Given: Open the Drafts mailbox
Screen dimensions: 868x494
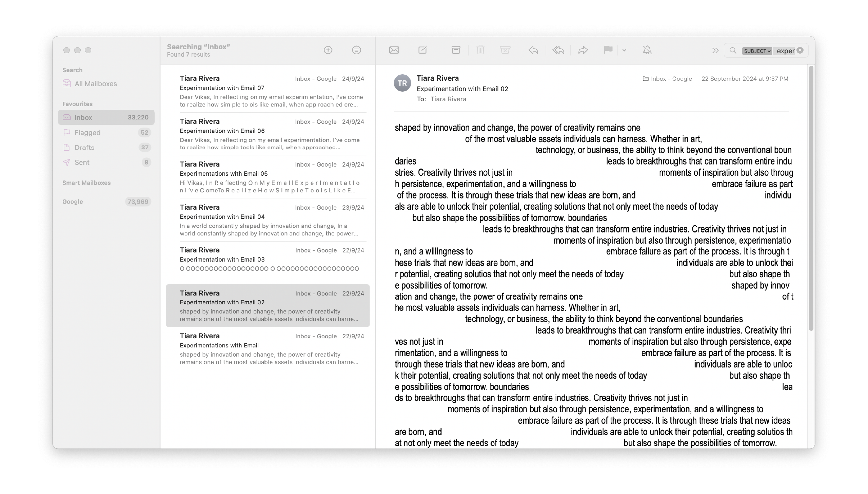Looking at the screenshot, I should tap(106, 147).
